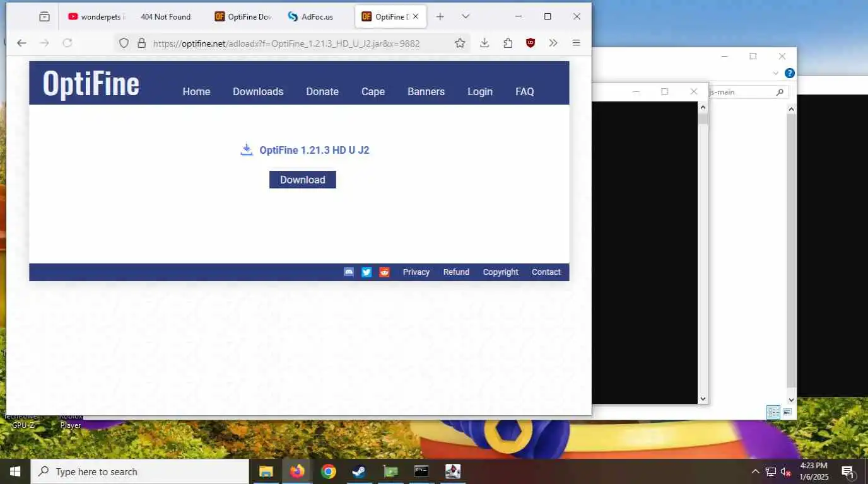868x484 pixels.
Task: Open the Copyright footer link
Action: 501,272
